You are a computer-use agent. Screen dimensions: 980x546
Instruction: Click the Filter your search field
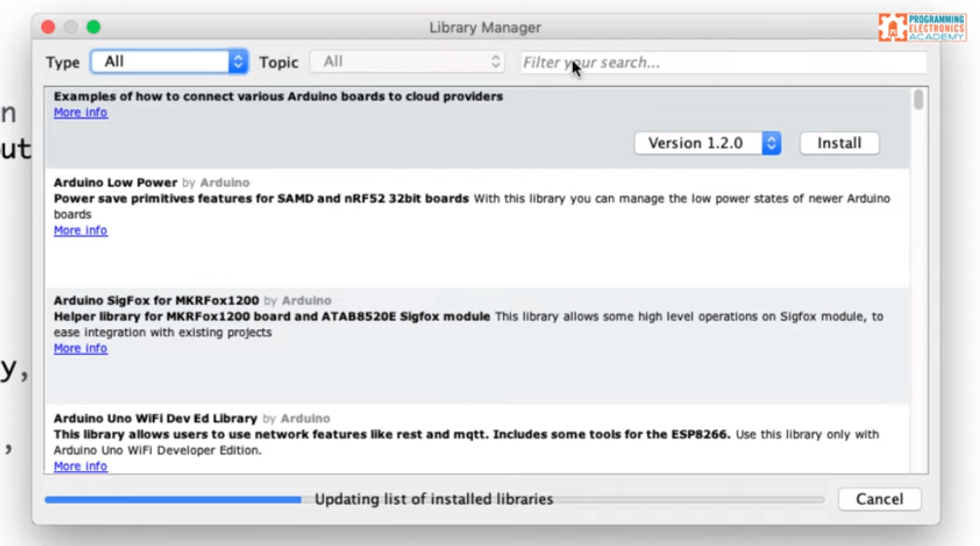723,62
